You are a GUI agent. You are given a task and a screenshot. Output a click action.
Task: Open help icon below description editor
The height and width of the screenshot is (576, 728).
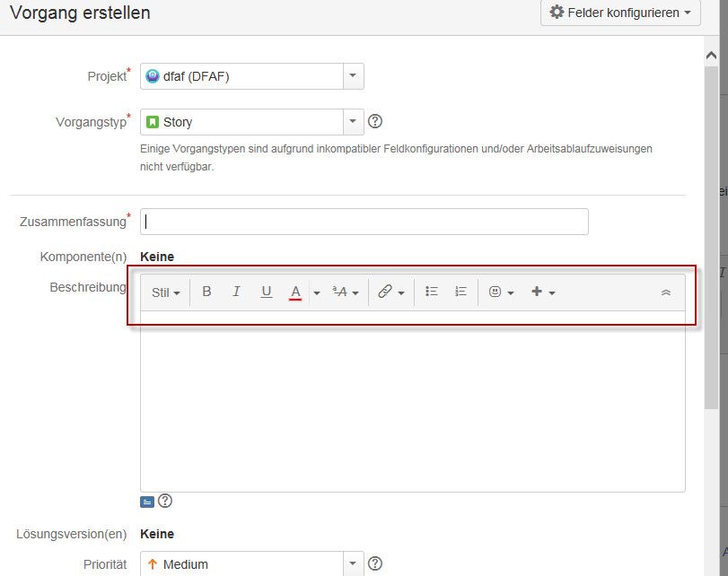click(x=165, y=501)
